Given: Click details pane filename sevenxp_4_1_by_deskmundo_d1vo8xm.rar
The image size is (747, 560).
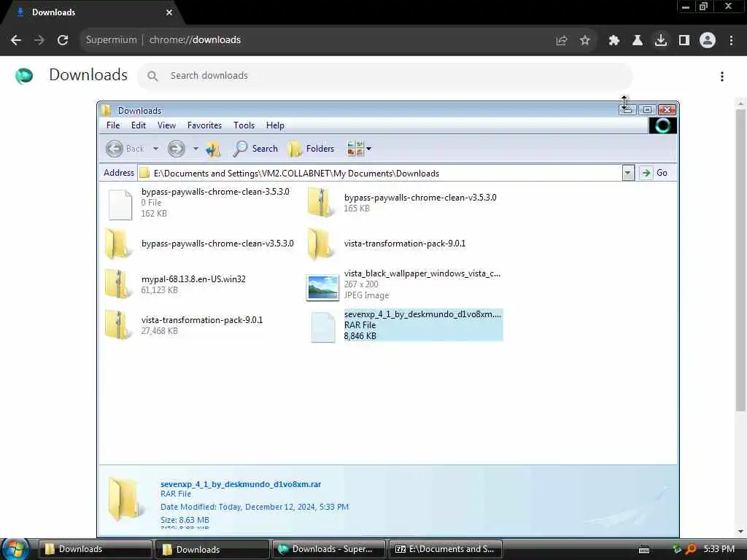Looking at the screenshot, I should click(x=241, y=484).
